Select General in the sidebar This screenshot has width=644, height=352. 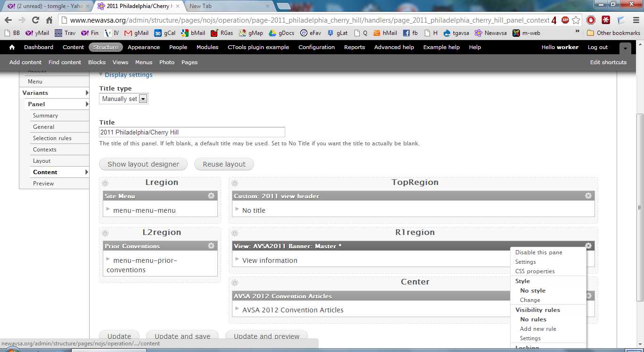coord(44,127)
